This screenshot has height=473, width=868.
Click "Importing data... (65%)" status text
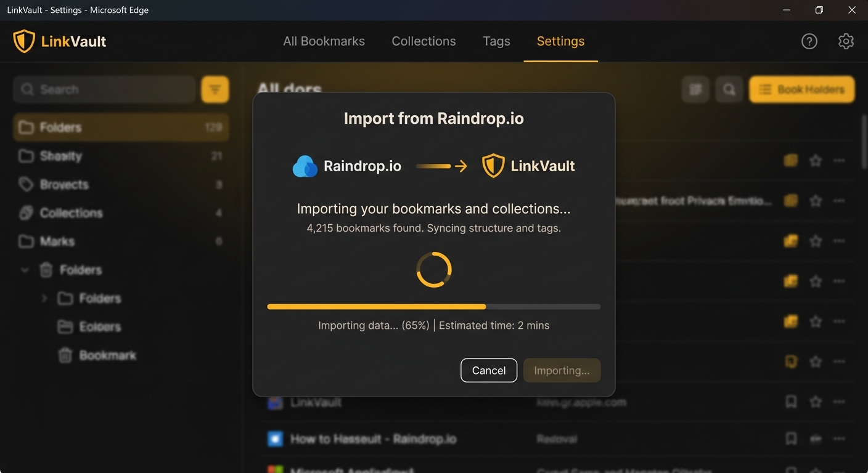(x=374, y=325)
